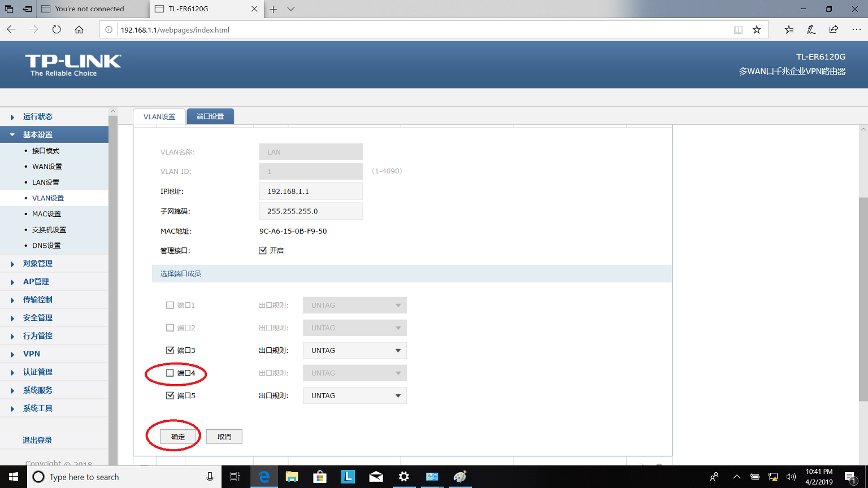This screenshot has height=488, width=868.
Task: Launch Microsoft Paint from the taskbar
Action: [x=460, y=477]
